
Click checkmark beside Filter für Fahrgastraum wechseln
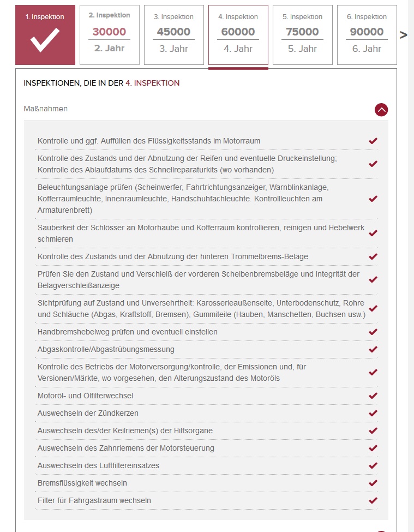click(373, 500)
